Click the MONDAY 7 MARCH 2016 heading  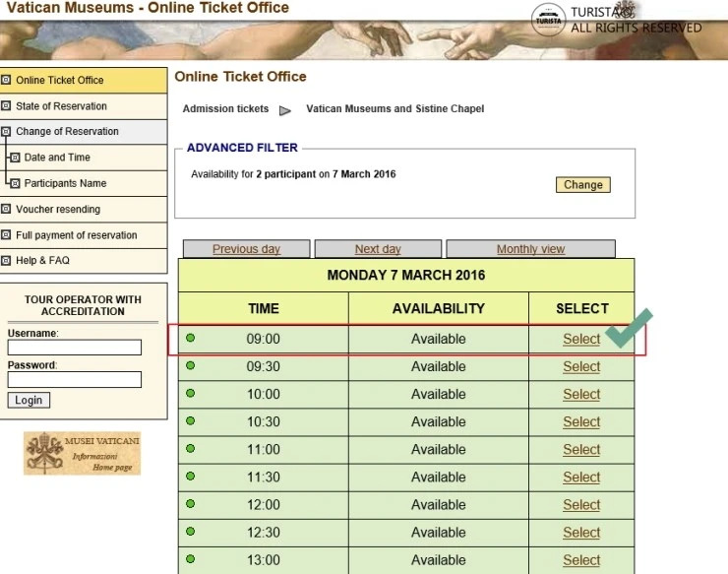[406, 275]
